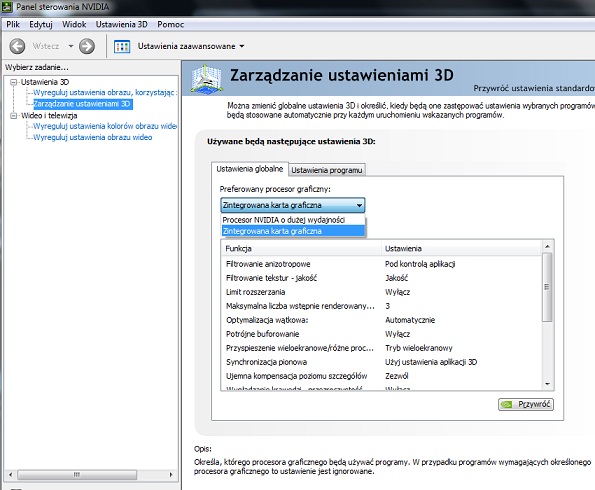Screen dimensions: 595x490
Task: Click the Tryb wieloekranowy value
Action: [419, 348]
